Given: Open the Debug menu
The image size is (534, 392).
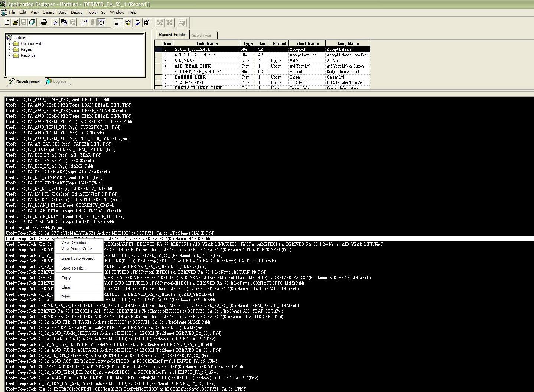Looking at the screenshot, I should pos(77,12).
